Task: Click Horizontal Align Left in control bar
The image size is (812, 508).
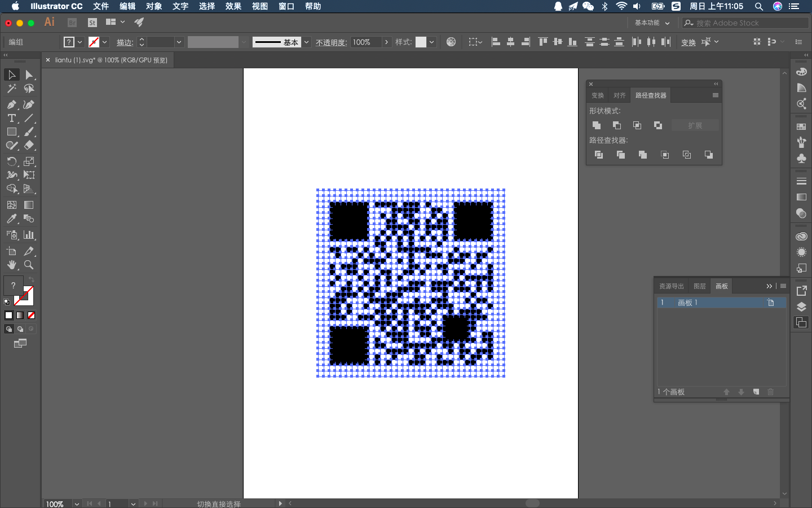Action: [496, 42]
